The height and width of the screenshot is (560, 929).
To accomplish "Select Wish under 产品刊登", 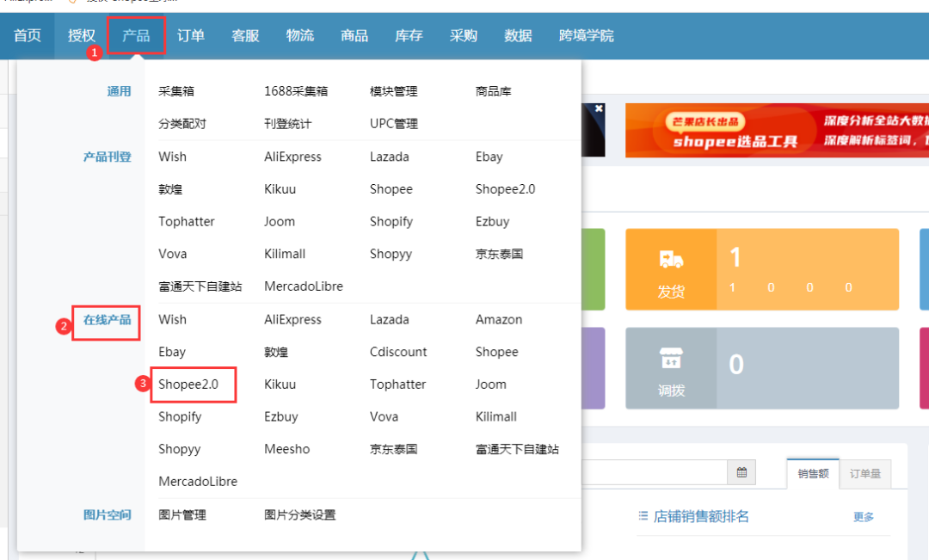I will 172,157.
